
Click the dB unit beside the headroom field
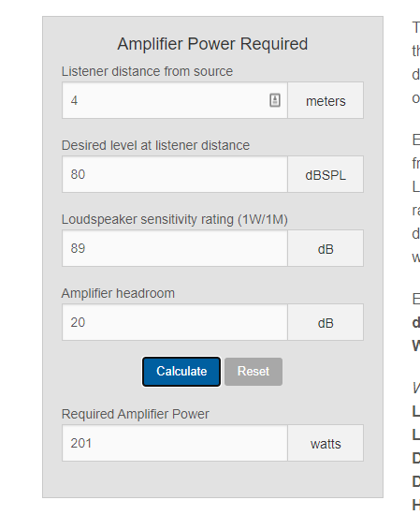tap(326, 322)
